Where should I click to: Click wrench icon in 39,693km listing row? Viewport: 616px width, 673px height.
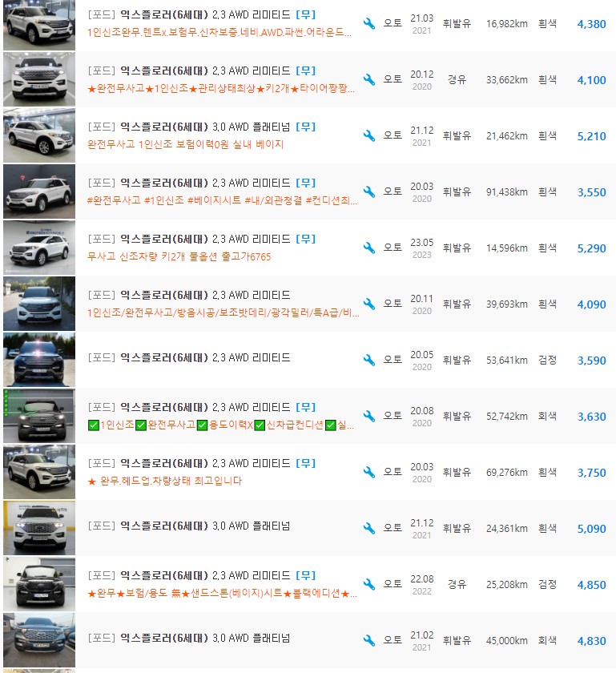368,304
